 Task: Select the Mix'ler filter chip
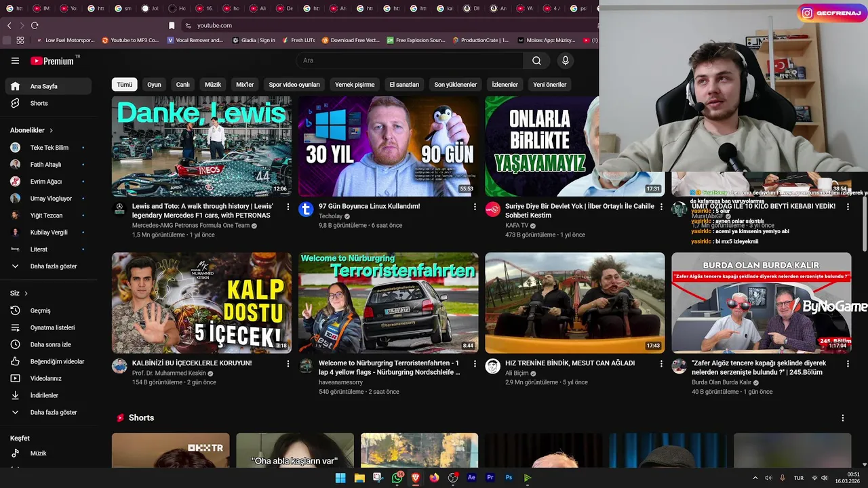tap(245, 85)
